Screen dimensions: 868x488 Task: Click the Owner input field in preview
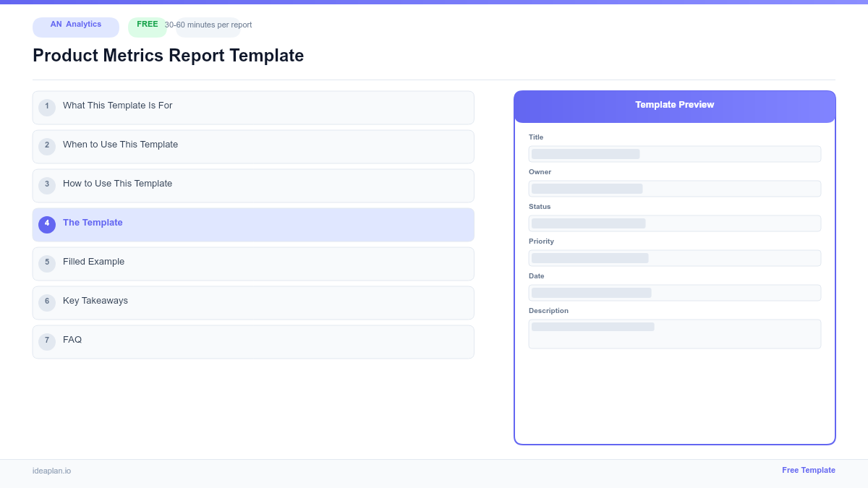click(x=675, y=189)
